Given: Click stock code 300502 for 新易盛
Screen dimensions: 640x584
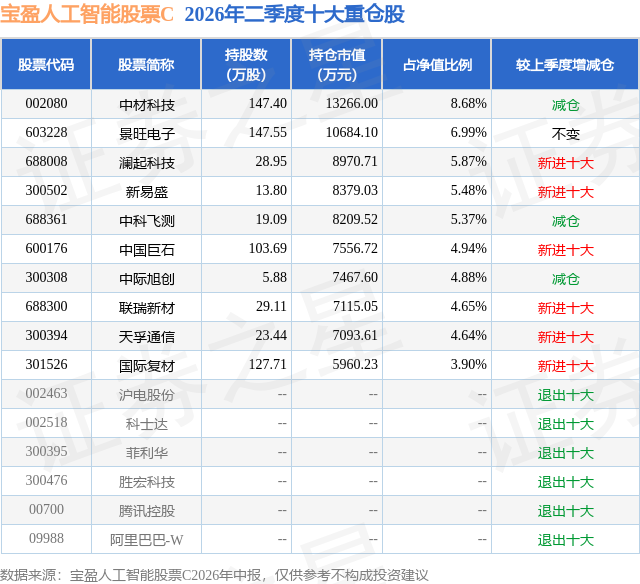Looking at the screenshot, I should click(46, 191).
